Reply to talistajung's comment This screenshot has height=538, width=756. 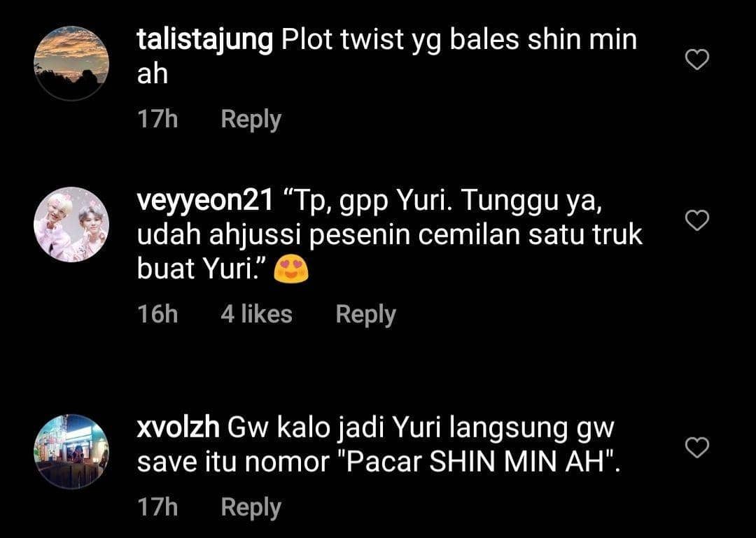click(251, 120)
